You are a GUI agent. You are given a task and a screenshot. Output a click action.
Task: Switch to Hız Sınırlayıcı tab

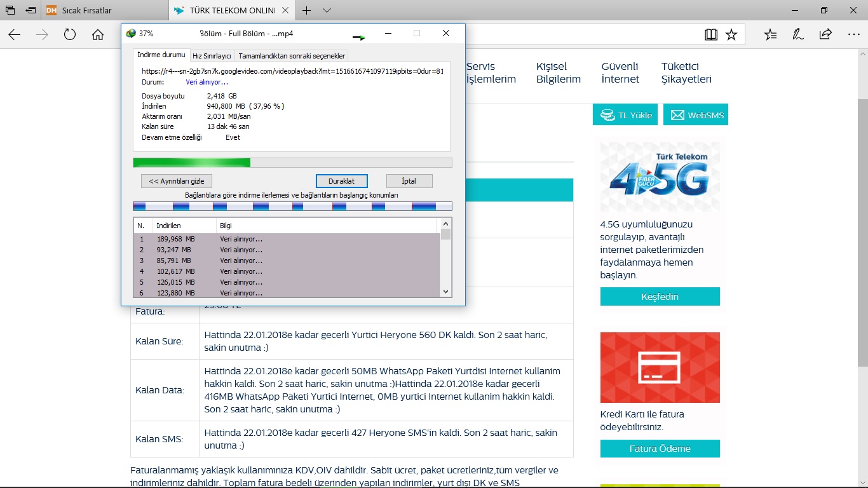click(212, 56)
